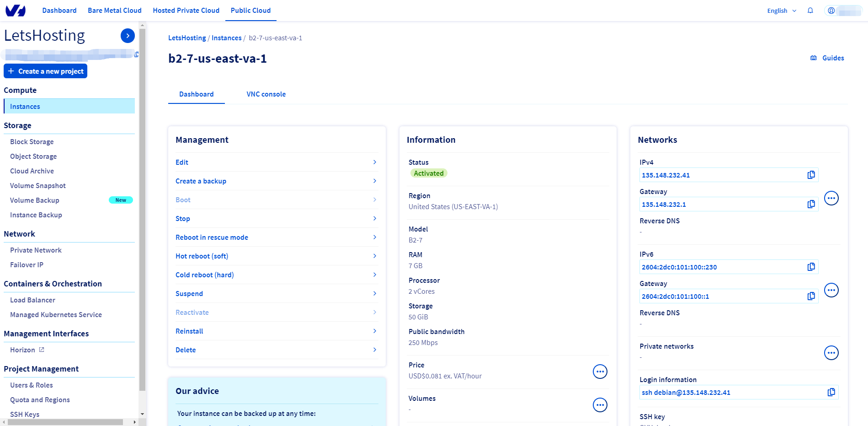This screenshot has width=868, height=426.
Task: Follow Instances breadcrumb link
Action: [x=227, y=38]
